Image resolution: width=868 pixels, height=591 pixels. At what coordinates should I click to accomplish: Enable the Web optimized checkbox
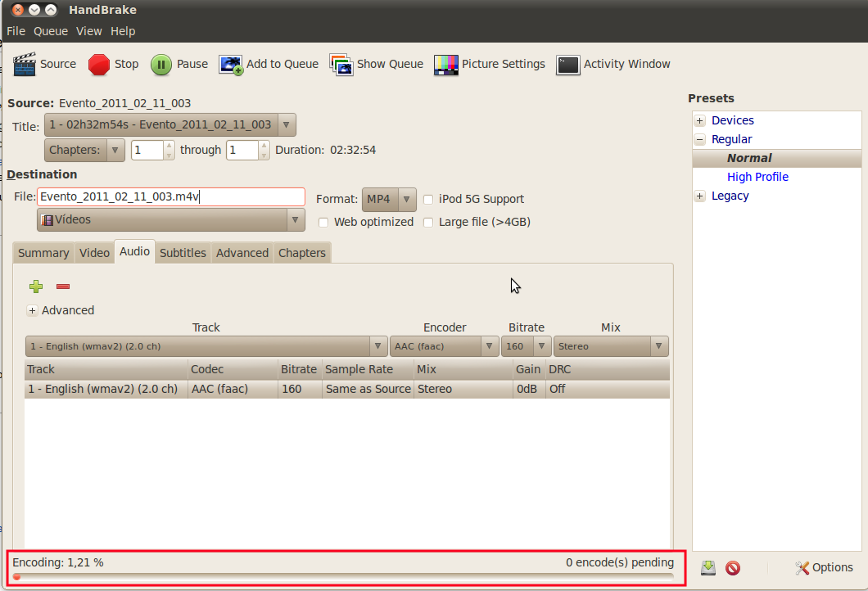323,223
